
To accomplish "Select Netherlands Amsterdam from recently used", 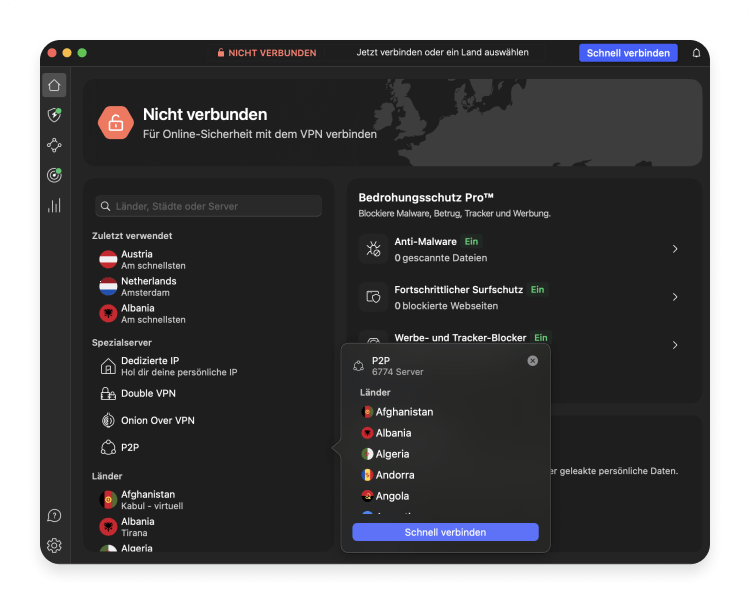I will click(148, 287).
